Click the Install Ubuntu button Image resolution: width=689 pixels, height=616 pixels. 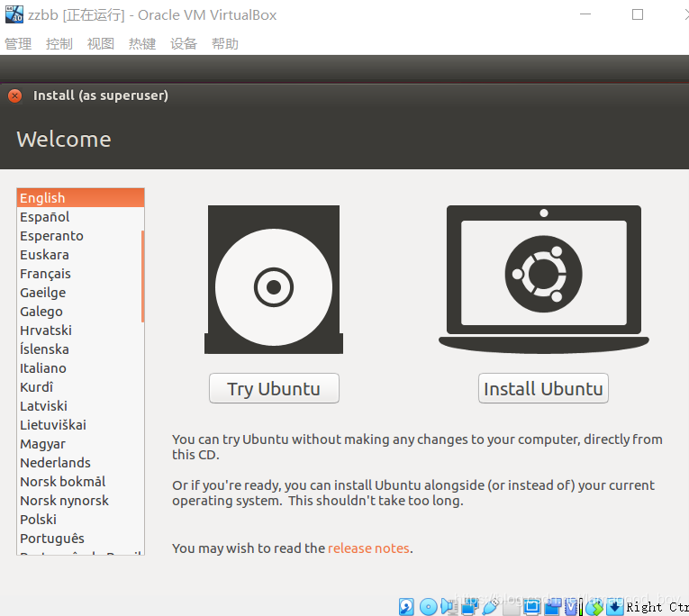coord(543,388)
